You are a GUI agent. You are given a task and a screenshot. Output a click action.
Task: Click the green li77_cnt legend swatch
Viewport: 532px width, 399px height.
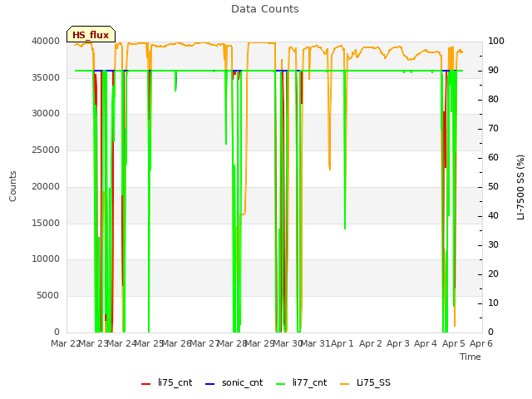pos(281,384)
